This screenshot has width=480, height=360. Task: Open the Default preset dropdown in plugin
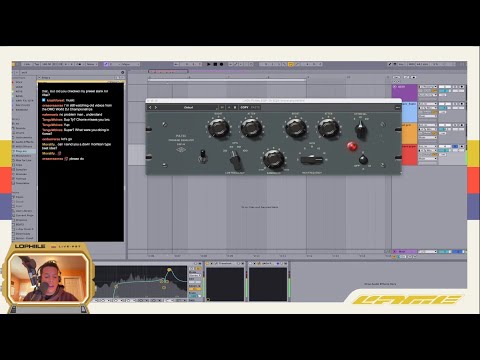point(189,108)
